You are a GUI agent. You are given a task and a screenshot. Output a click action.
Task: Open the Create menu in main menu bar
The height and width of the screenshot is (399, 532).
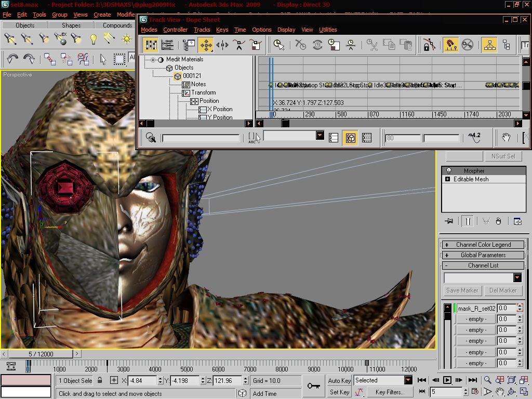102,15
